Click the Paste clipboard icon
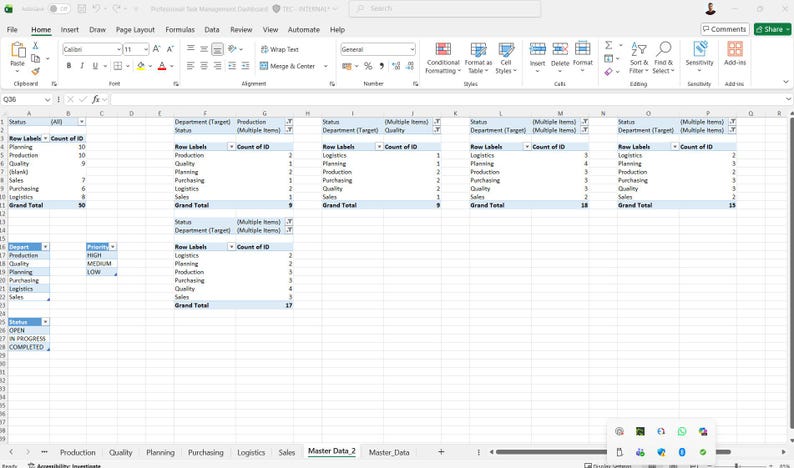 (x=18, y=51)
